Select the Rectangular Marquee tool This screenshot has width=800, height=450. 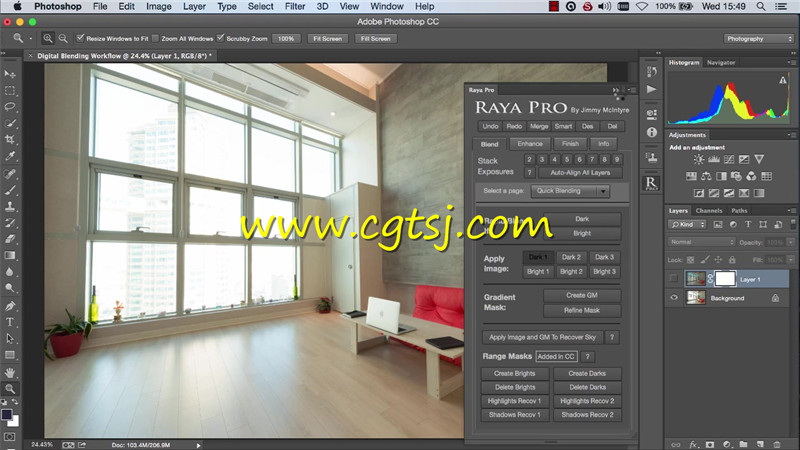point(10,91)
